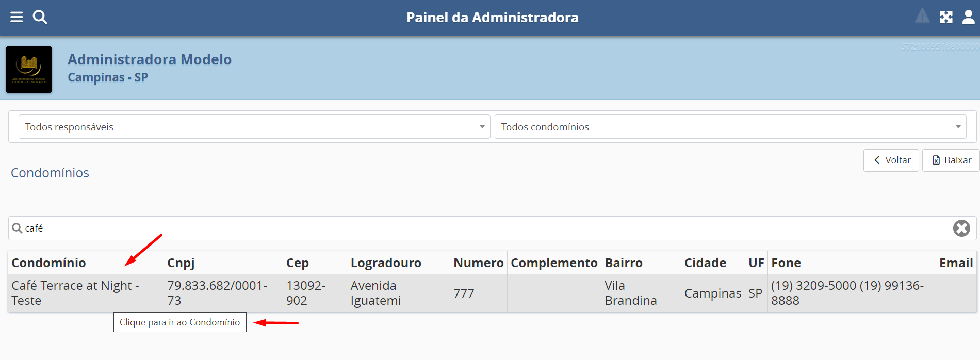Screen dimensions: 980x360
Task: Open the user profile icon
Action: click(968, 17)
